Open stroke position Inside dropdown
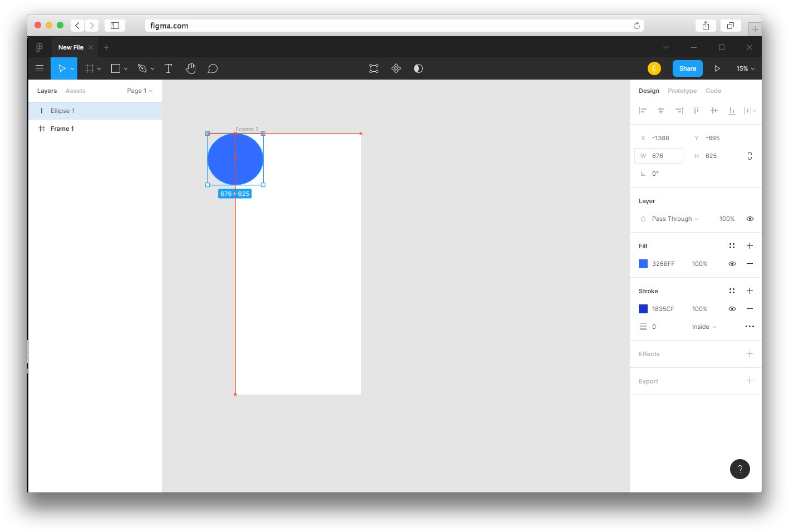 tap(704, 327)
